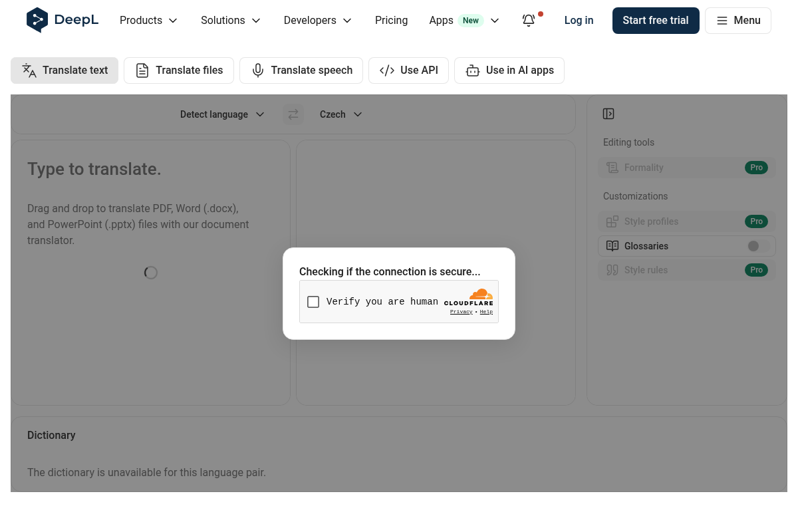798x532 pixels.
Task: Collapse the editing tools sidebar panel
Action: [x=608, y=114]
